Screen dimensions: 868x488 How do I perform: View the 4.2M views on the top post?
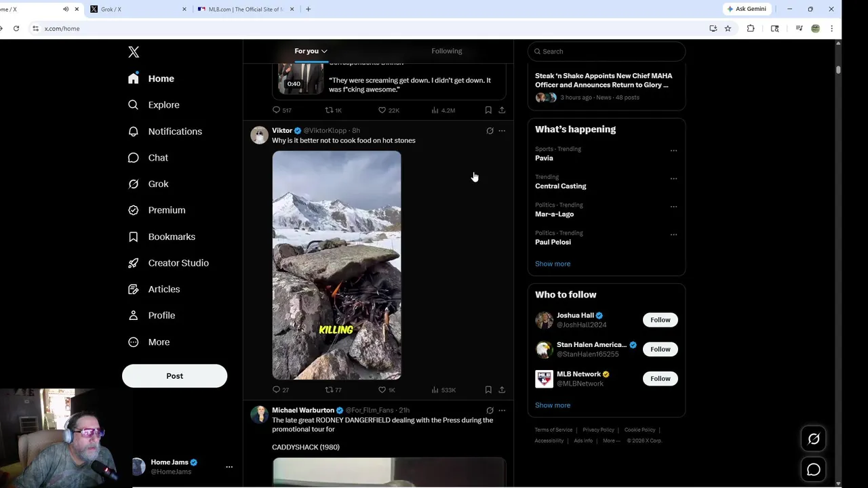(443, 110)
